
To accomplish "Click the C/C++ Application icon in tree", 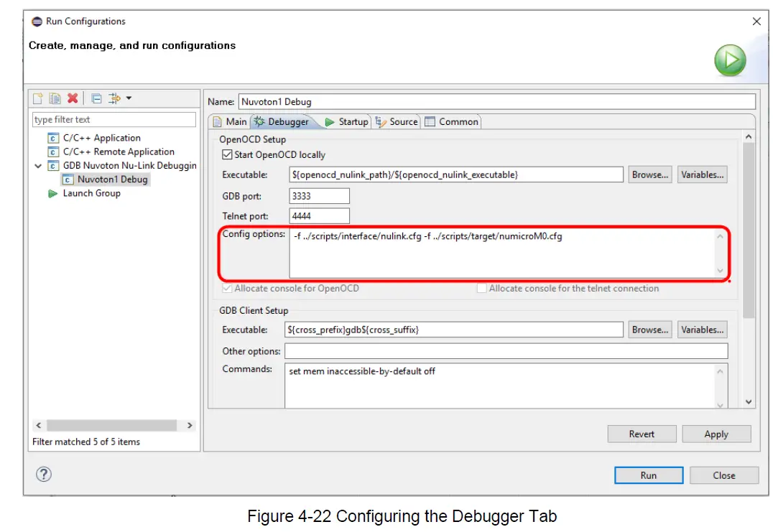I will [53, 139].
